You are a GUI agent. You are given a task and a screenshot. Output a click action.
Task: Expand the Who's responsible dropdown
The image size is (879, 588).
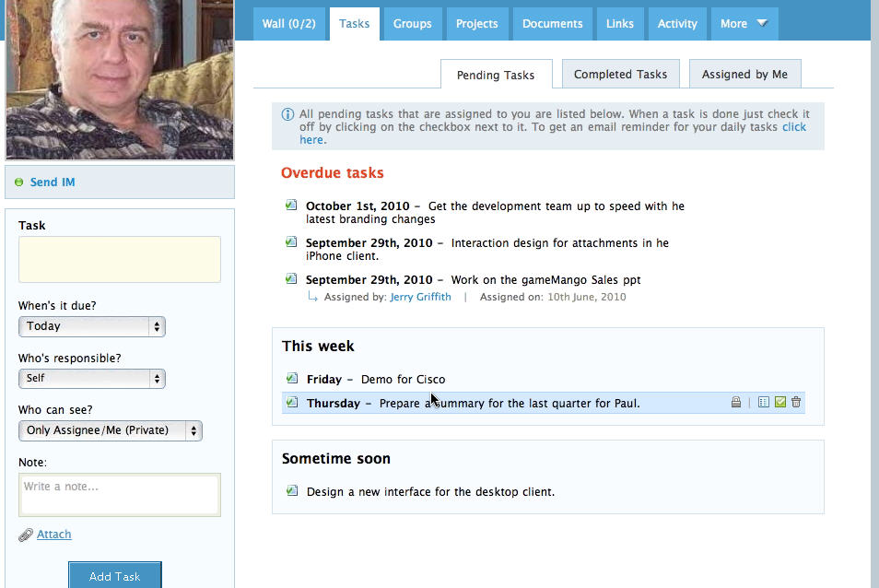[91, 378]
